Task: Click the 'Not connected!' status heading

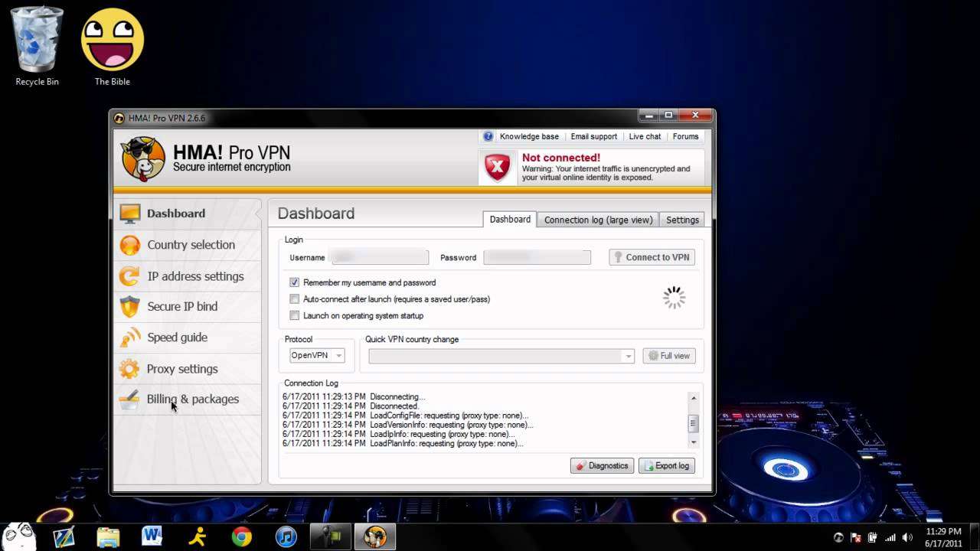Action: 561,158
